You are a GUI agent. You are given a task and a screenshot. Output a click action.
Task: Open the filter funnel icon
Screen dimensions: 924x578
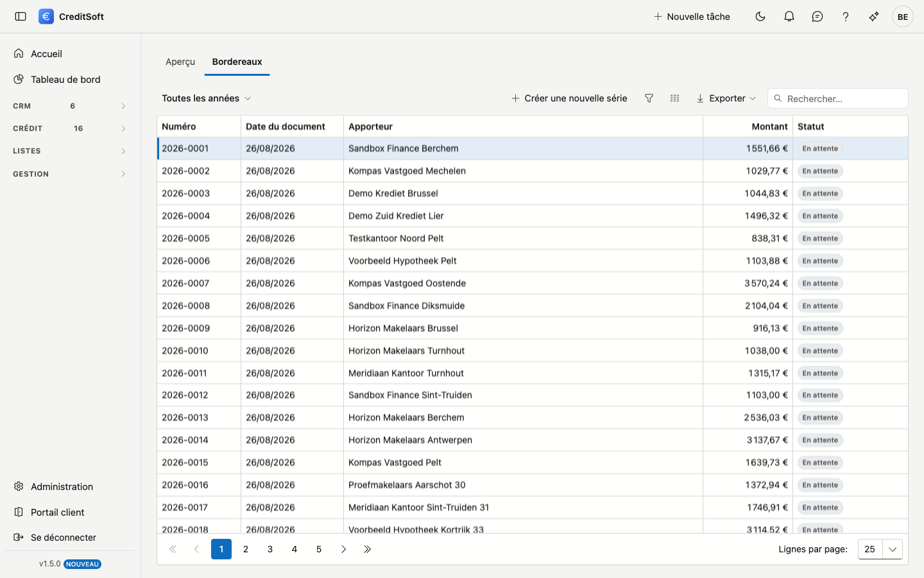coord(649,98)
